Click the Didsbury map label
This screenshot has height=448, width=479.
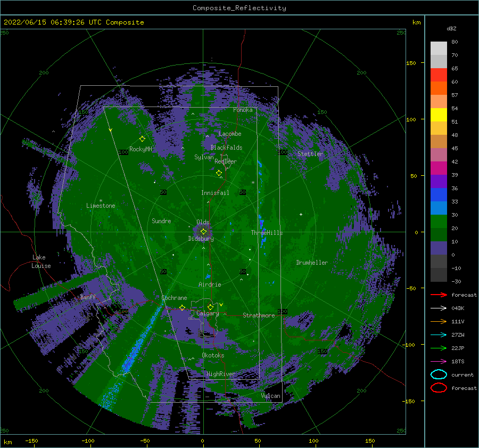(201, 239)
